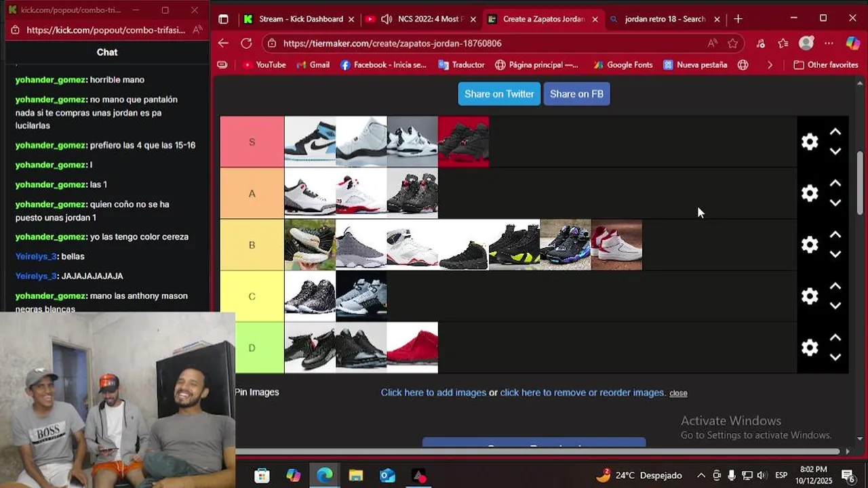
Task: Open File Explorer from taskbar
Action: [x=356, y=475]
